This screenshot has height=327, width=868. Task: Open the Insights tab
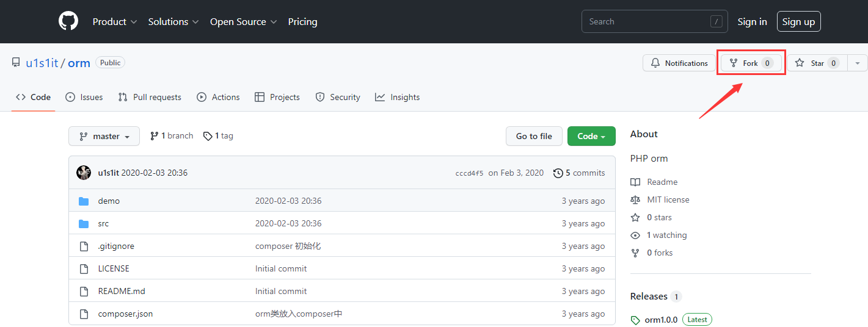tap(398, 97)
